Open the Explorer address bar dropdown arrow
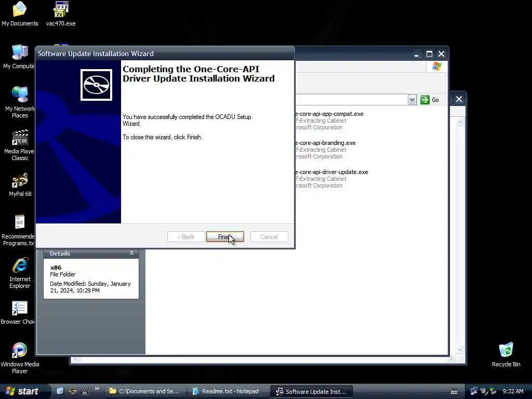 [412, 100]
